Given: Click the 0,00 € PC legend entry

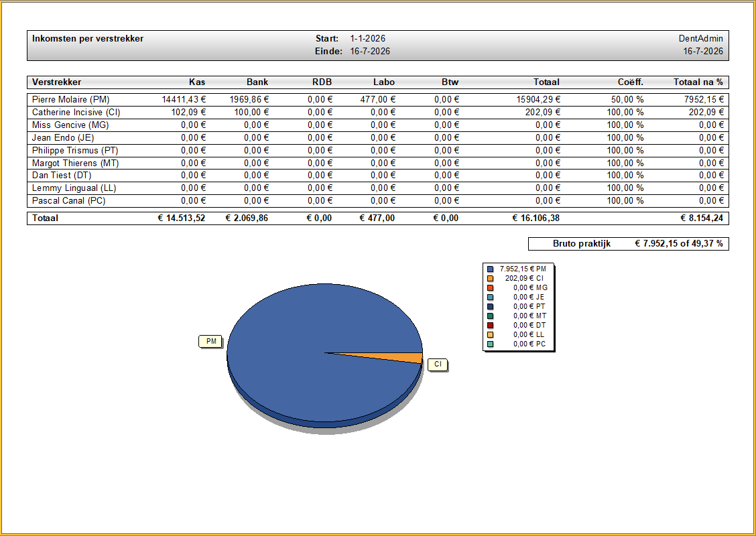Looking at the screenshot, I should click(x=529, y=344).
